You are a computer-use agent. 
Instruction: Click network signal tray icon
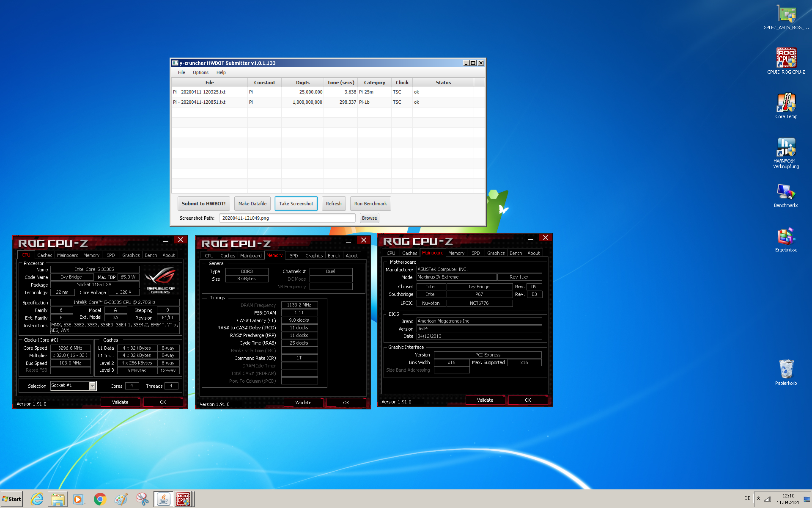tap(768, 499)
